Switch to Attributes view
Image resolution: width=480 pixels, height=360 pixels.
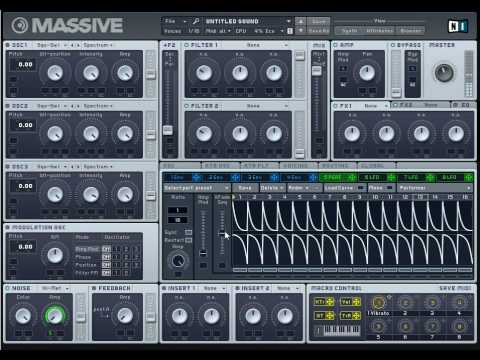(380, 31)
